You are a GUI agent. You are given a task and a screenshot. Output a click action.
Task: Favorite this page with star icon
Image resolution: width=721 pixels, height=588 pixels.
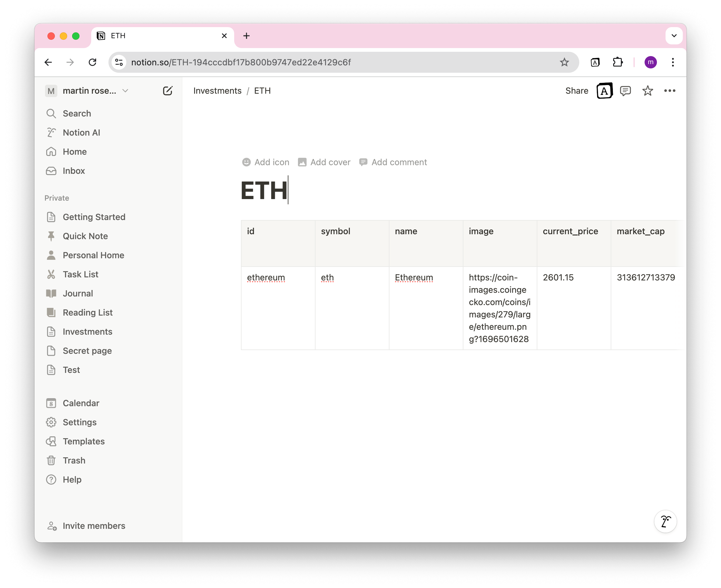coord(647,91)
